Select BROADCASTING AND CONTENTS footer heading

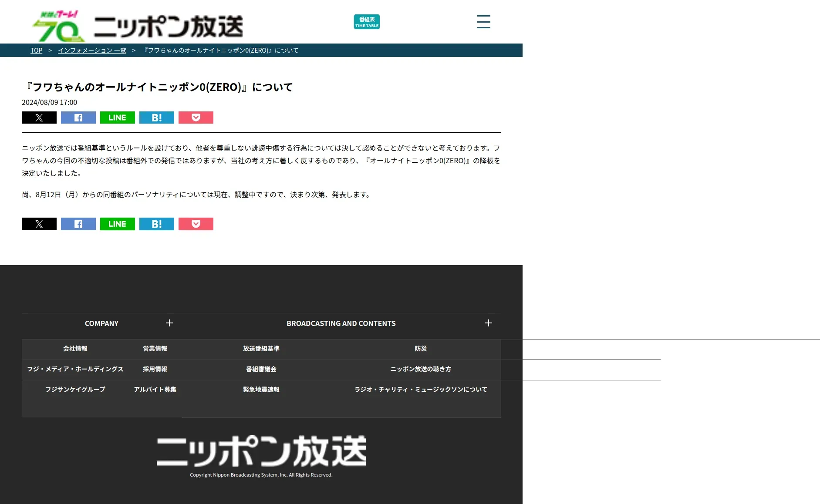pos(341,323)
